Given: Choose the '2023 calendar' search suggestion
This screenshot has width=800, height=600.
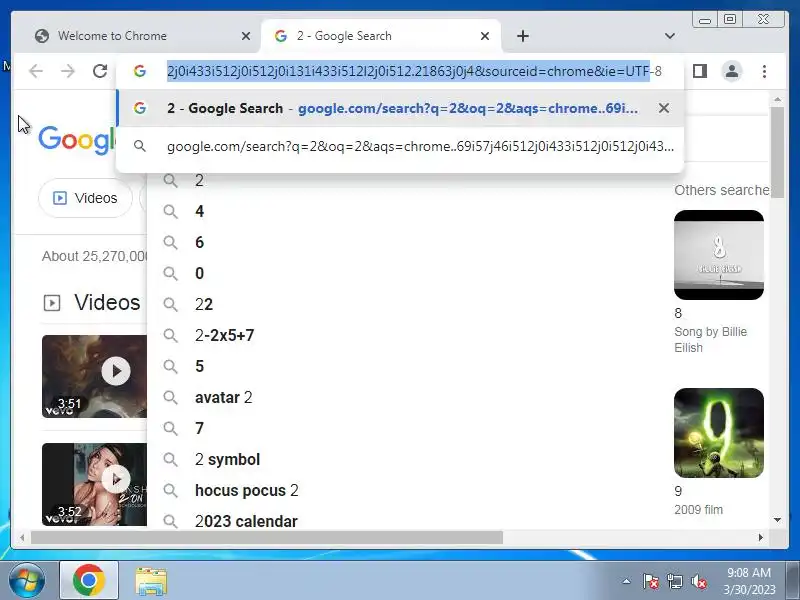Looking at the screenshot, I should tap(246, 521).
